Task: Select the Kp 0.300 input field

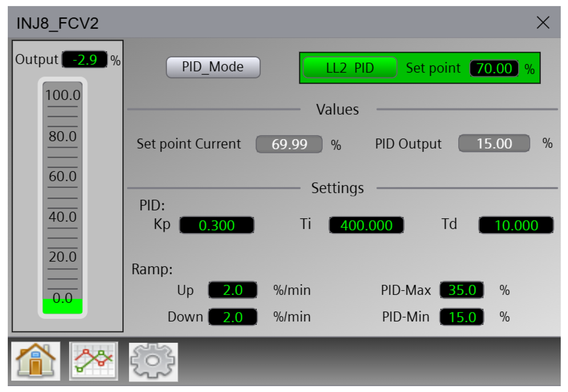Action: [217, 225]
